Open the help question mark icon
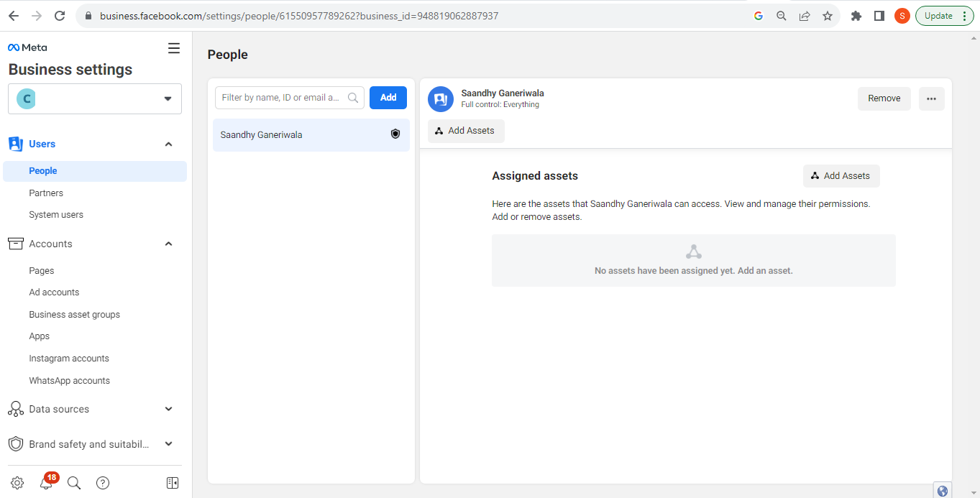The width and height of the screenshot is (980, 498). (x=103, y=483)
